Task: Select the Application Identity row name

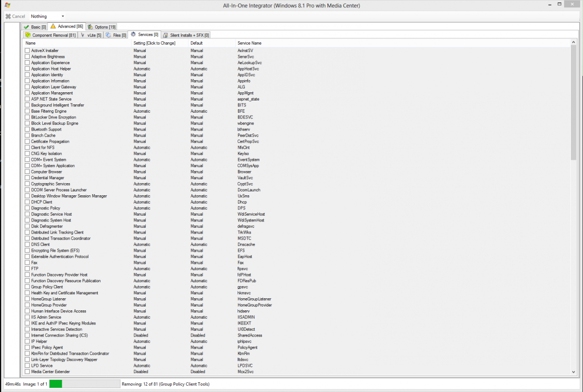Action: point(47,75)
